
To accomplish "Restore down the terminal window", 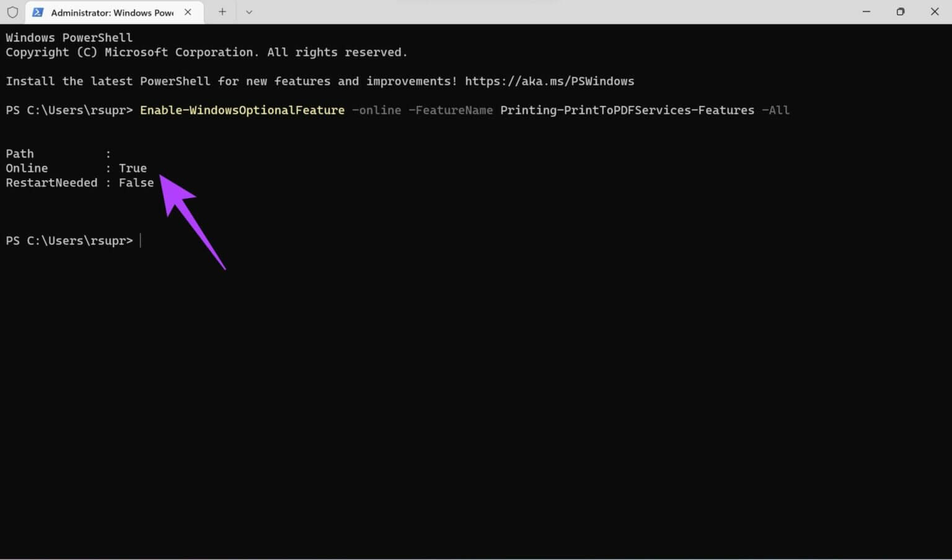I will (901, 12).
